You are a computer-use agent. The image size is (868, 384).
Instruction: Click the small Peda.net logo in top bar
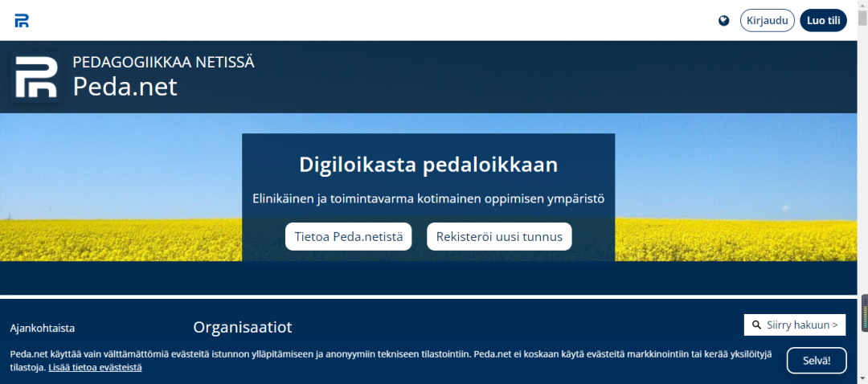coord(22,21)
